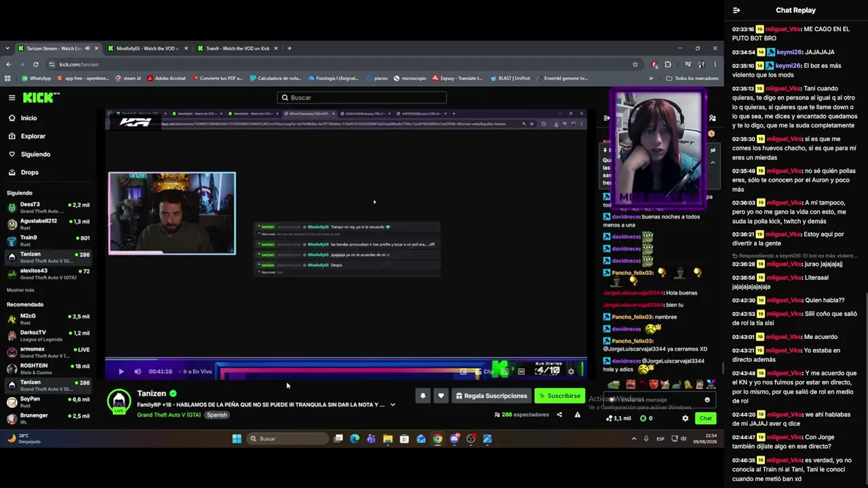Go to the Kick logo homepage
The image size is (868, 488).
(x=41, y=98)
